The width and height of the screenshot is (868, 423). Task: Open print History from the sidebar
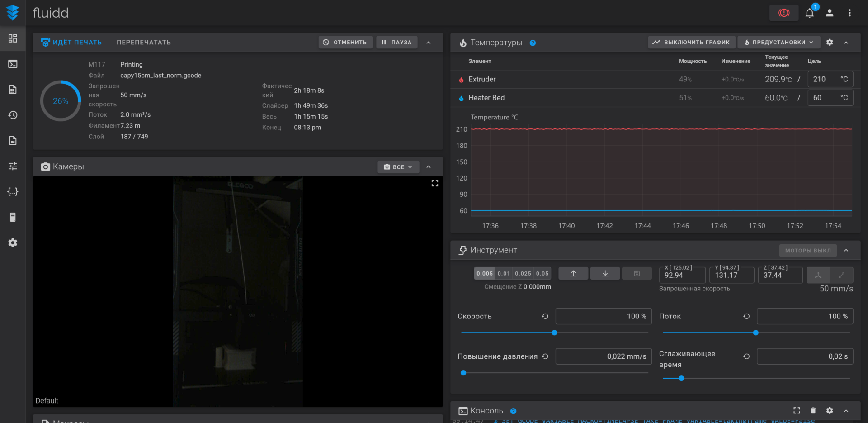click(x=13, y=115)
